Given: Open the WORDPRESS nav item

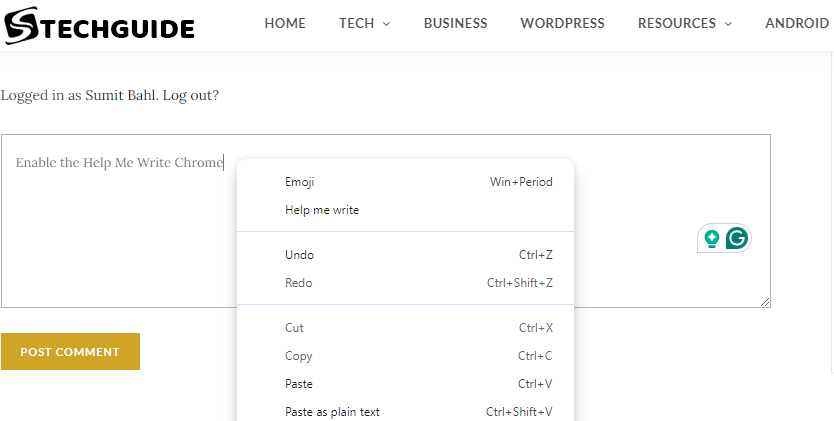Looking at the screenshot, I should pyautogui.click(x=562, y=23).
